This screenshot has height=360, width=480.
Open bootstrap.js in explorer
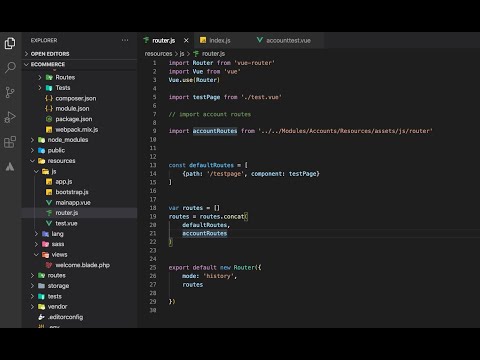tap(72, 192)
